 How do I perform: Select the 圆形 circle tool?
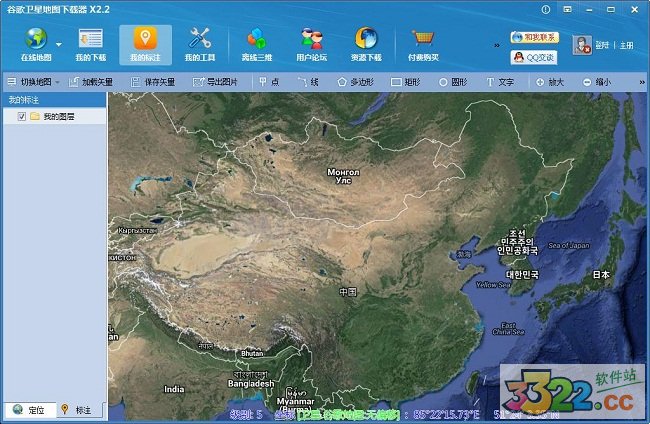453,82
